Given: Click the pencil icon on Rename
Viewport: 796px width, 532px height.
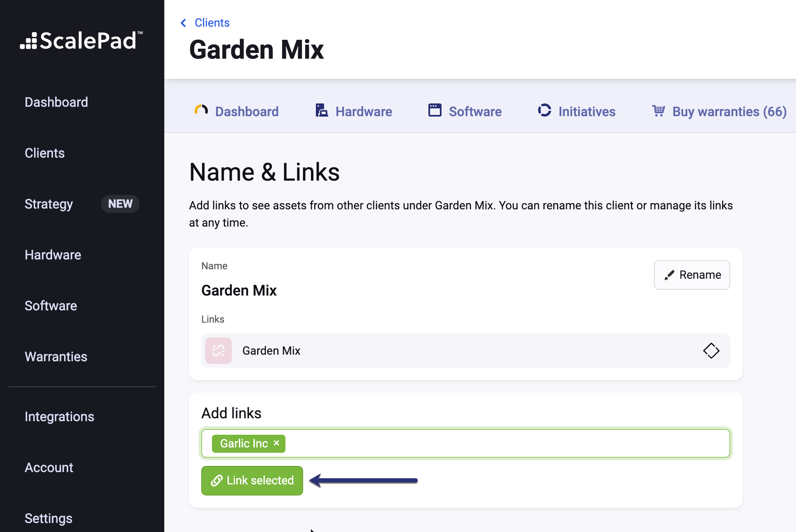Looking at the screenshot, I should pos(669,275).
